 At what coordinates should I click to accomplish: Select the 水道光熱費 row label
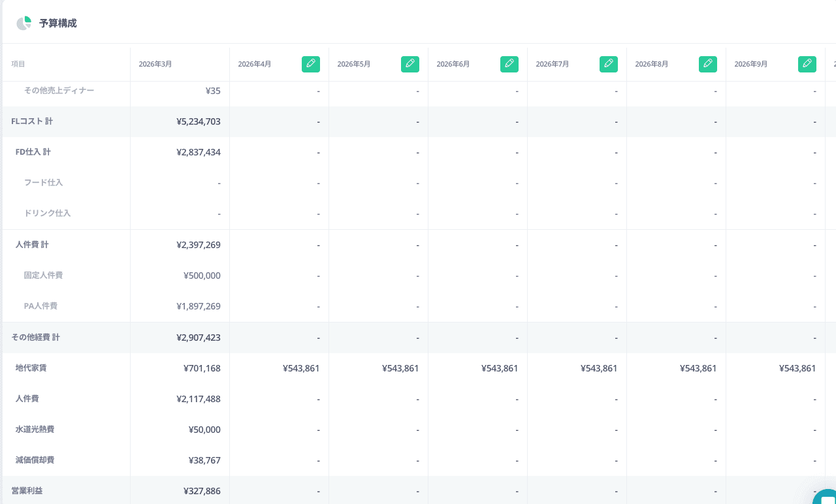coord(35,430)
